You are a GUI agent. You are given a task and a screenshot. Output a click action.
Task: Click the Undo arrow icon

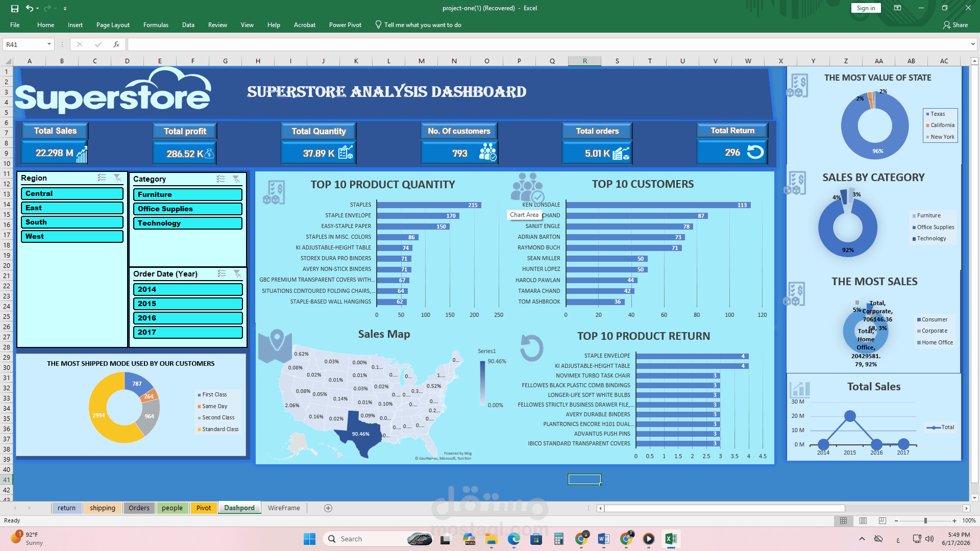(30, 8)
